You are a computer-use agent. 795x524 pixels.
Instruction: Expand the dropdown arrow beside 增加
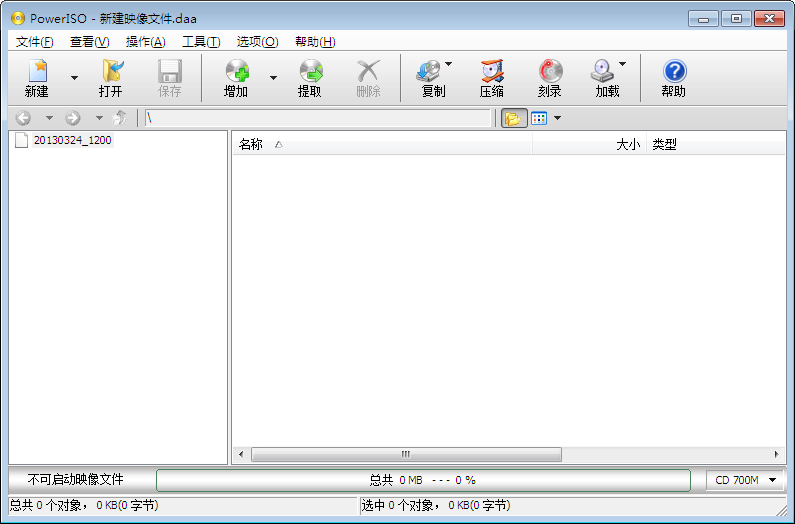point(273,78)
